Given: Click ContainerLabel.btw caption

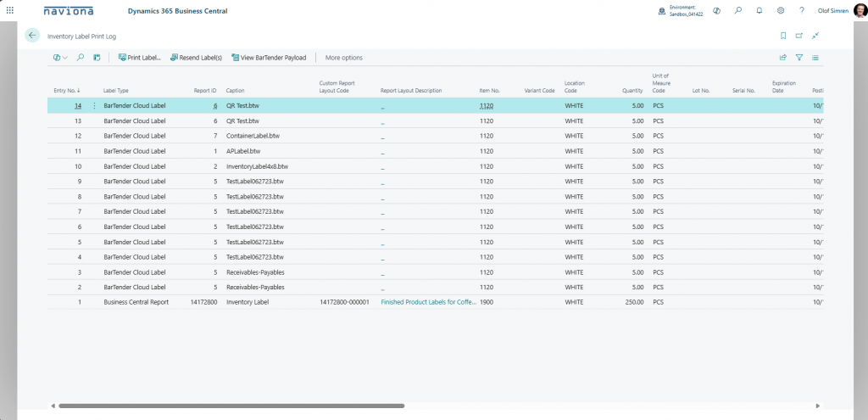Looking at the screenshot, I should coord(252,136).
